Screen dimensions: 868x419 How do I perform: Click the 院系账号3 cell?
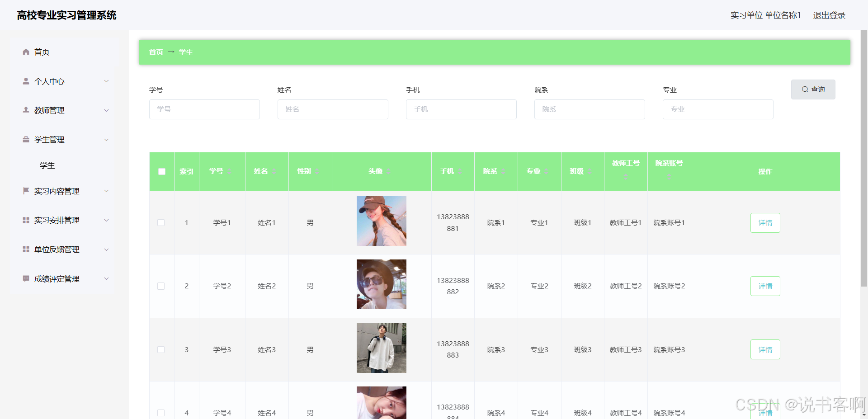(669, 349)
